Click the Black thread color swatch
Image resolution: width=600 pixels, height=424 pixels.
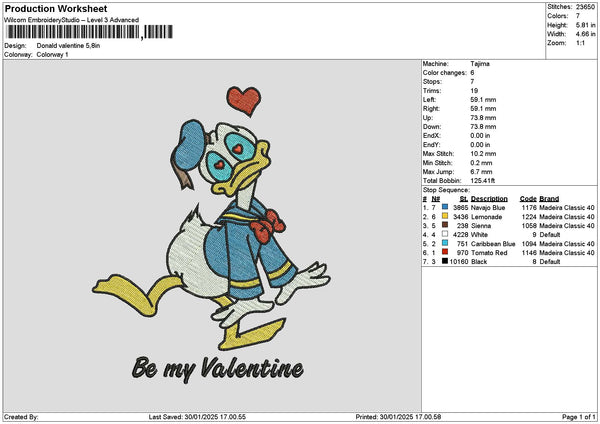pos(445,261)
